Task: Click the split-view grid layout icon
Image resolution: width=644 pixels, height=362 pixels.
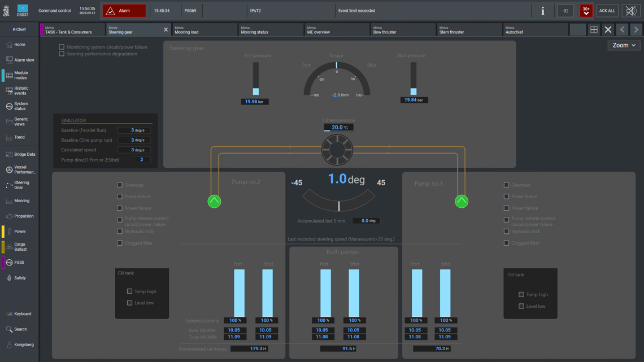Action: 594,30
